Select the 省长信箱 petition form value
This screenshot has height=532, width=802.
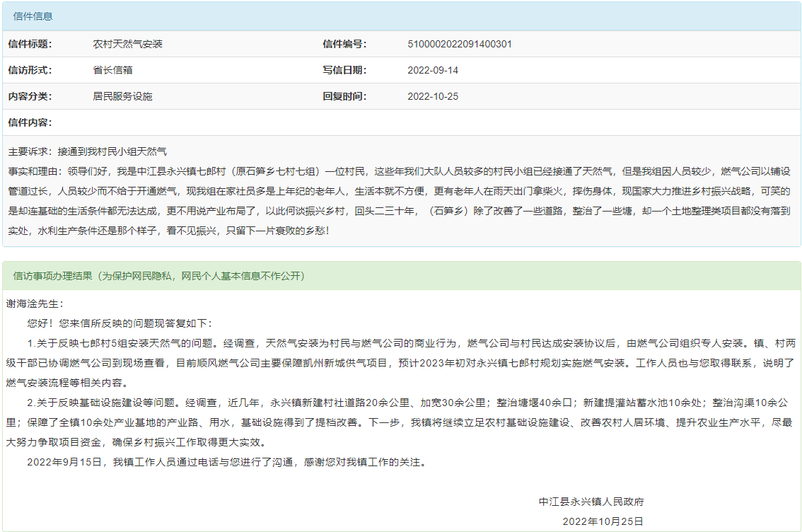[112, 70]
